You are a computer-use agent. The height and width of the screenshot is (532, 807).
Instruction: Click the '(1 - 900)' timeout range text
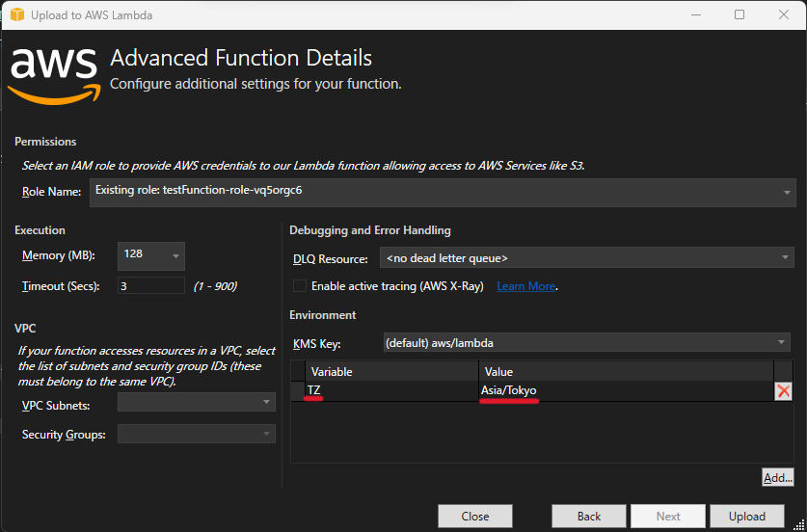pyautogui.click(x=215, y=286)
